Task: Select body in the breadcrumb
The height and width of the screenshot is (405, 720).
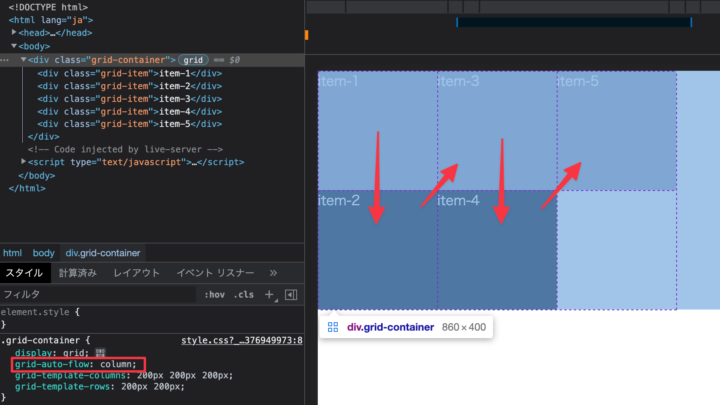Action: (x=44, y=253)
